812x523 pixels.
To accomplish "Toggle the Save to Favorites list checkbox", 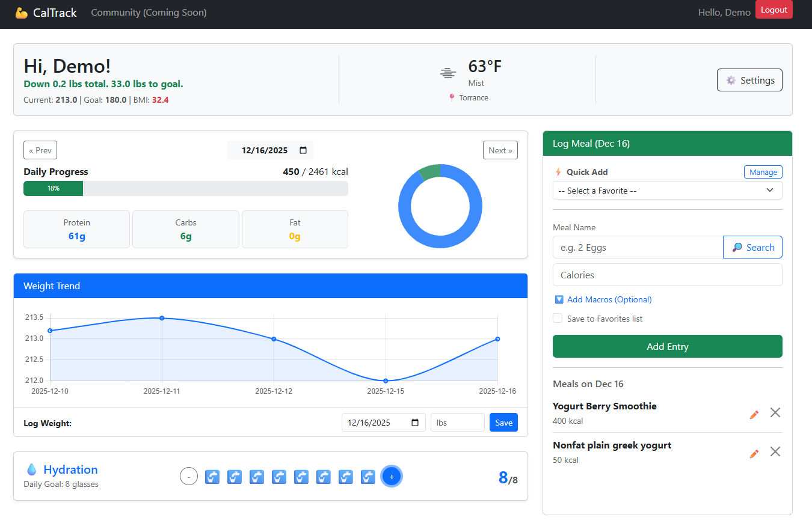I will (x=558, y=319).
